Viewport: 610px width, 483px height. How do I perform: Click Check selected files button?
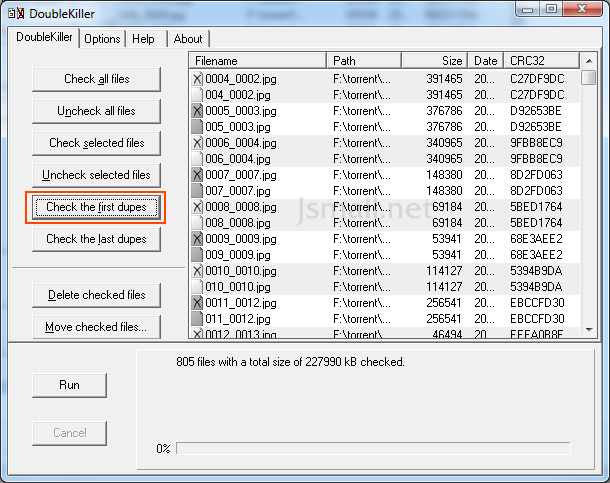coord(96,143)
